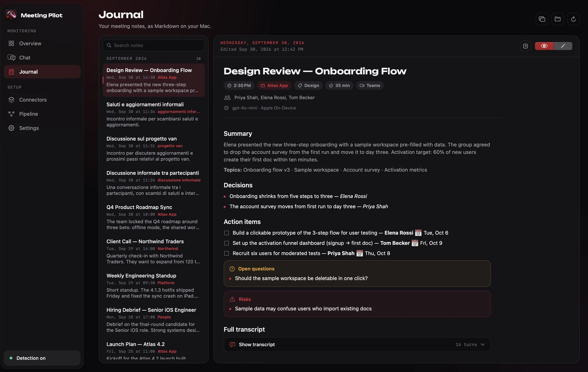Click the Connectors layers icon
588x372 pixels.
point(11,100)
